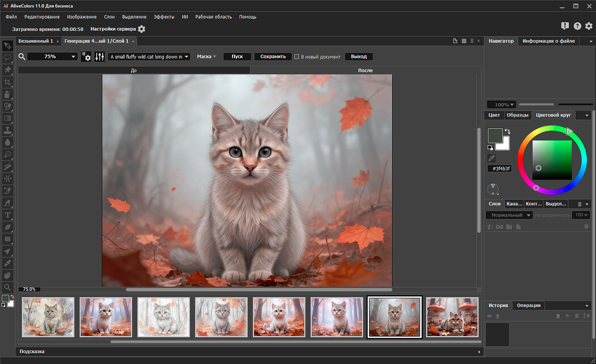Open the 75% zoom dropdown

(74, 57)
